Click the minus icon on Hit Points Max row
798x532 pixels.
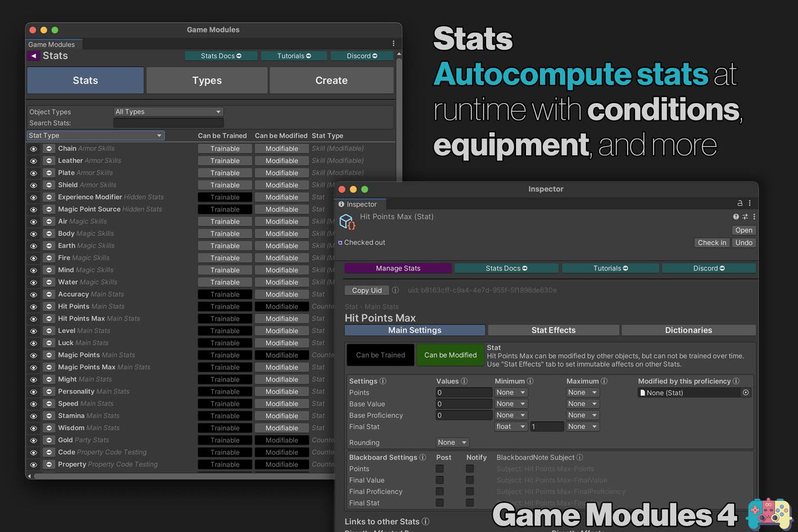click(x=49, y=319)
